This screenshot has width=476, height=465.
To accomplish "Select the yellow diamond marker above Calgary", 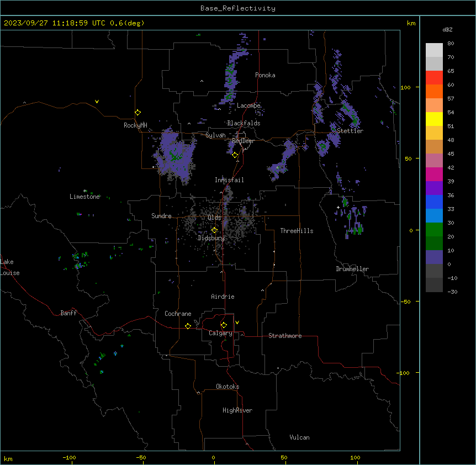I will [224, 325].
